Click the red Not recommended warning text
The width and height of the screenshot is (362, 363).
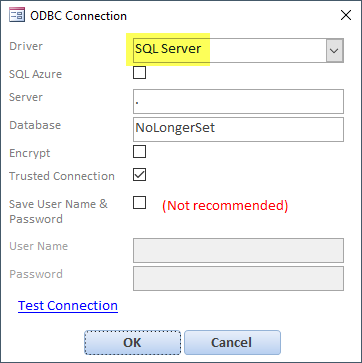point(225,206)
